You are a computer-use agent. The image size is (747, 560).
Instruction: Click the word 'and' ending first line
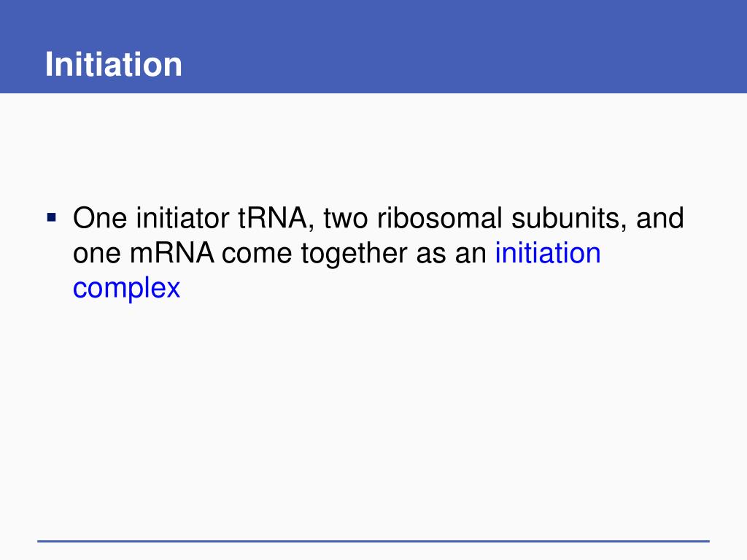(x=660, y=218)
